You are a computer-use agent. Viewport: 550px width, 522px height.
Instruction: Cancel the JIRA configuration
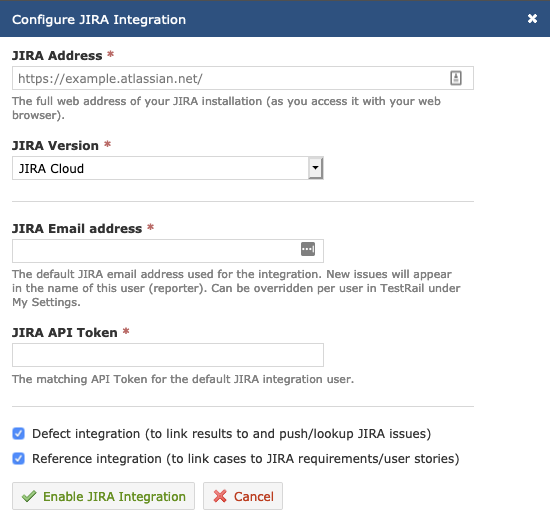pos(243,496)
